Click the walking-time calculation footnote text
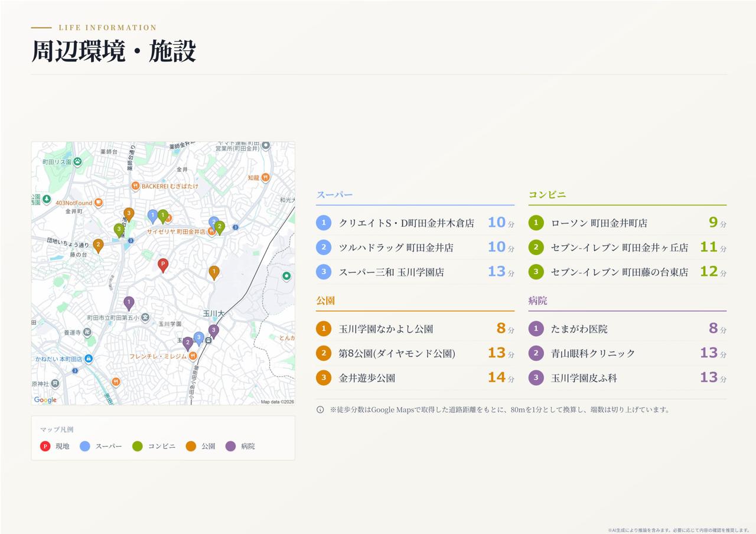756x534 pixels. [500, 409]
